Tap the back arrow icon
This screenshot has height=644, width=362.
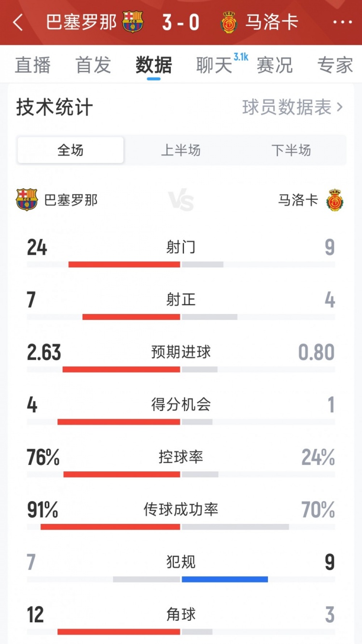(x=18, y=23)
